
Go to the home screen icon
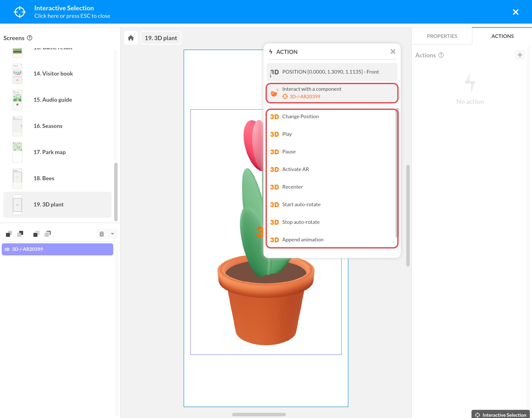click(x=131, y=38)
